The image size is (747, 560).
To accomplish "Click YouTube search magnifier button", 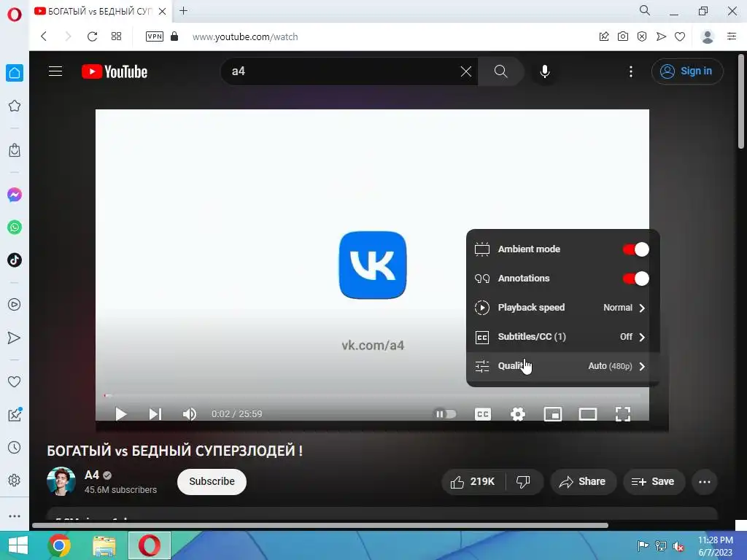I will (x=500, y=71).
